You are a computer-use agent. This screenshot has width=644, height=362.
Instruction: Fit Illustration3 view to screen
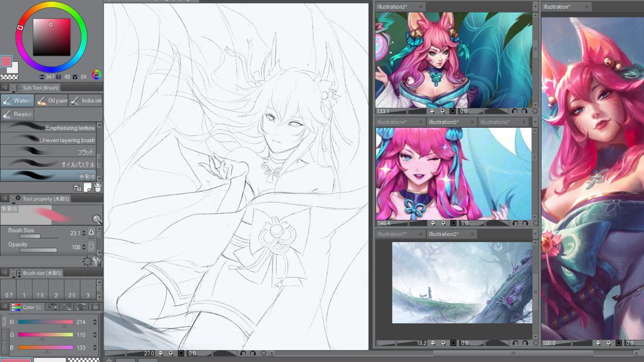pos(452,112)
